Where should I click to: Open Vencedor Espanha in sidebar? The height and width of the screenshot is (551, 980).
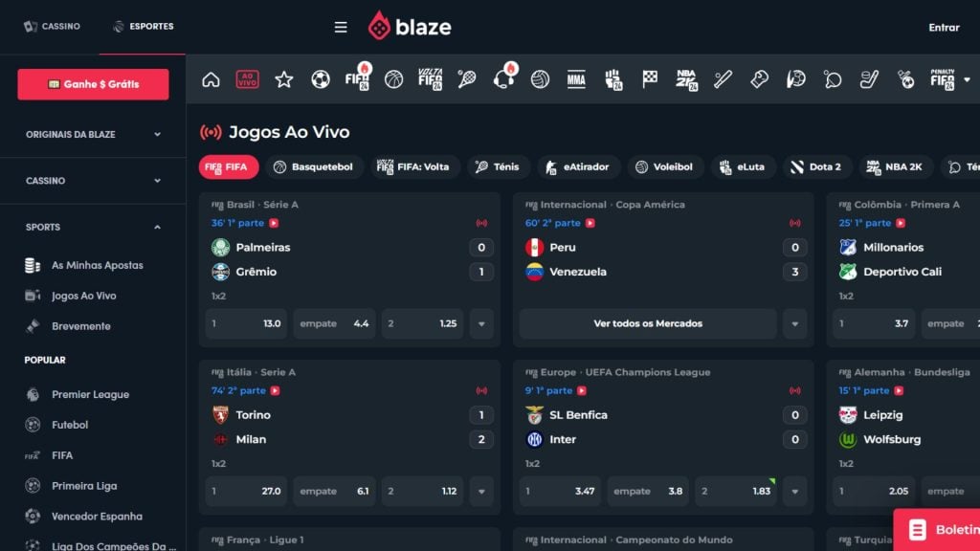coord(97,517)
